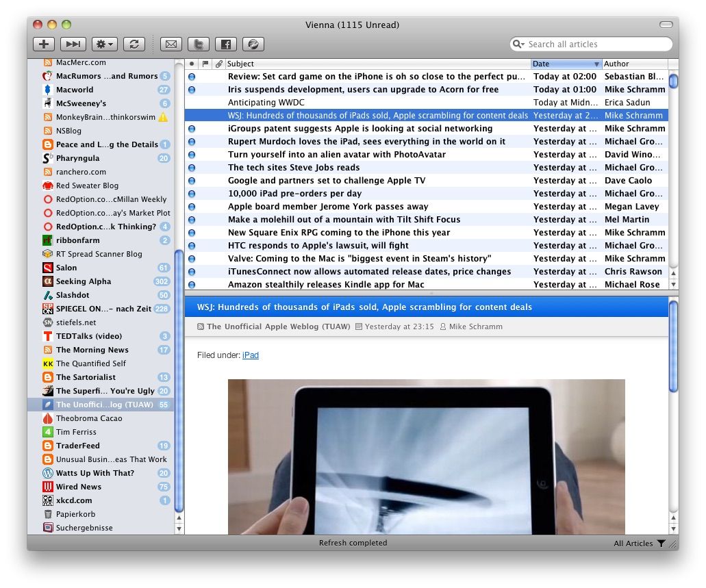
Task: Share article using the Twitter icon
Action: tap(199, 44)
